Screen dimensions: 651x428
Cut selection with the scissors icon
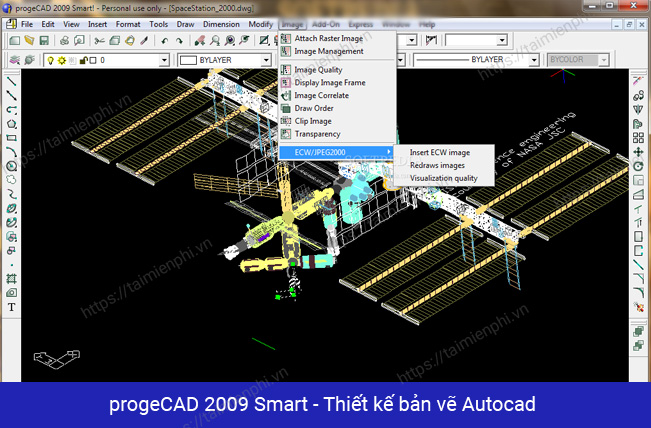99,40
